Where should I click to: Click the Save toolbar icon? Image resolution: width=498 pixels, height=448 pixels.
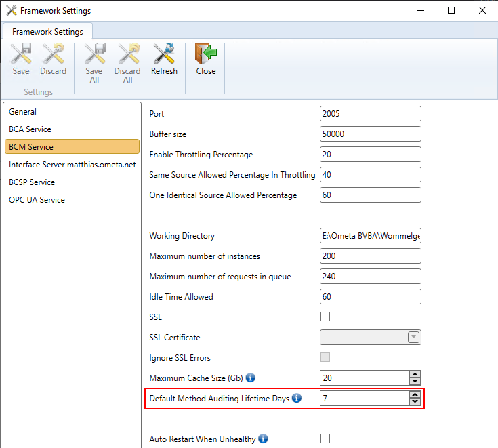[x=21, y=55]
